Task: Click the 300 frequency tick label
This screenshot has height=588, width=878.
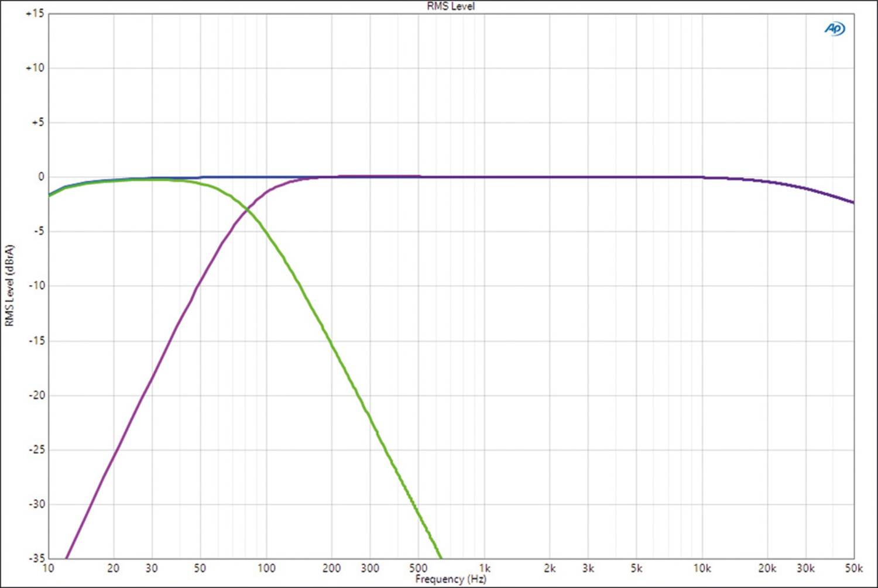Action: pos(370,568)
